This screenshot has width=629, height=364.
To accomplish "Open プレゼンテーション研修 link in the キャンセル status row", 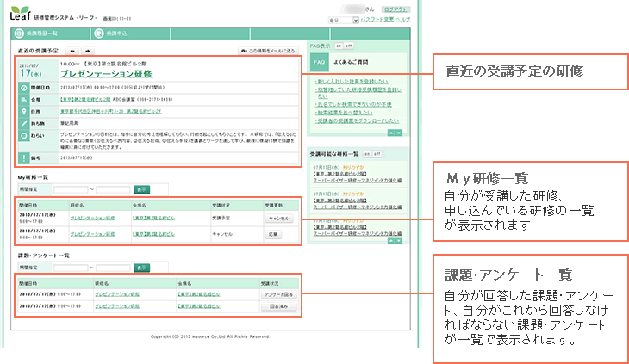I will point(93,234).
